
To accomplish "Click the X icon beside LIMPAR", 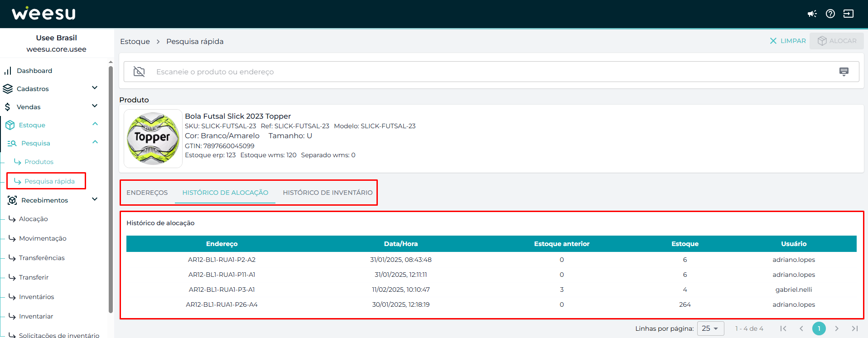I will click(773, 41).
